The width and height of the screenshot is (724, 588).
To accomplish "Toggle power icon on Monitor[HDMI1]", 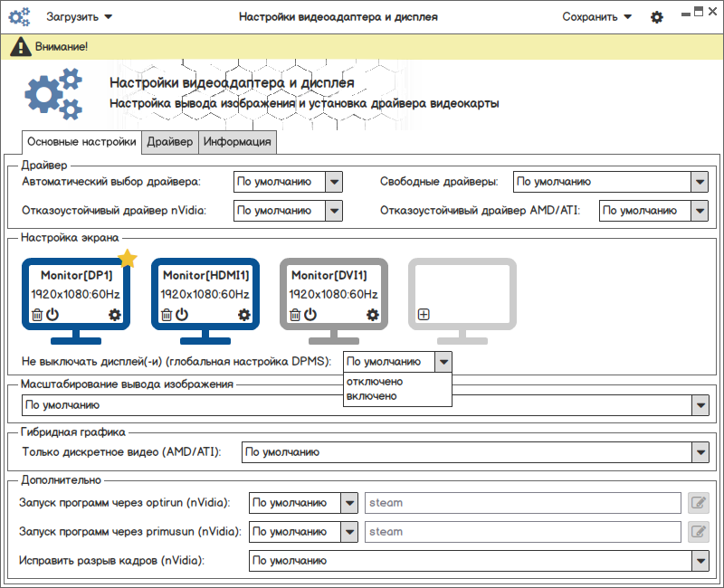I will coord(182,314).
